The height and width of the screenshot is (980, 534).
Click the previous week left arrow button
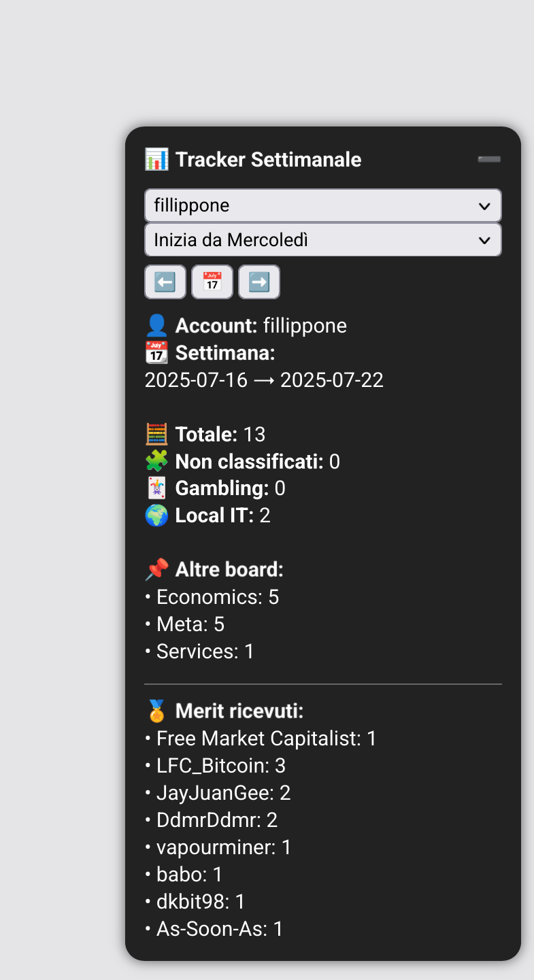point(165,282)
